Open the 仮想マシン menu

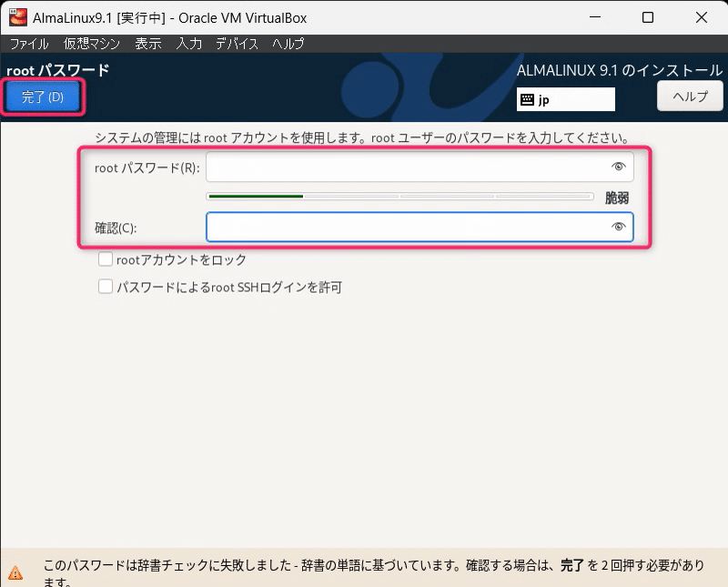[x=92, y=44]
